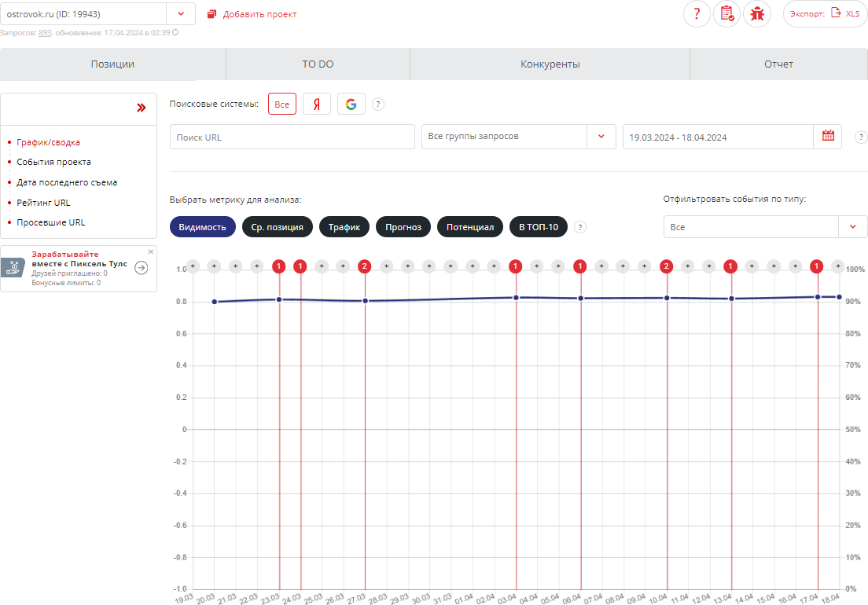Switch metric to В ТОП-10

(539, 227)
